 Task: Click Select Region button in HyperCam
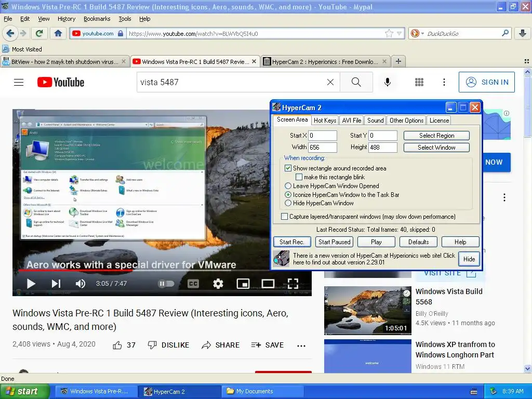[436, 136]
